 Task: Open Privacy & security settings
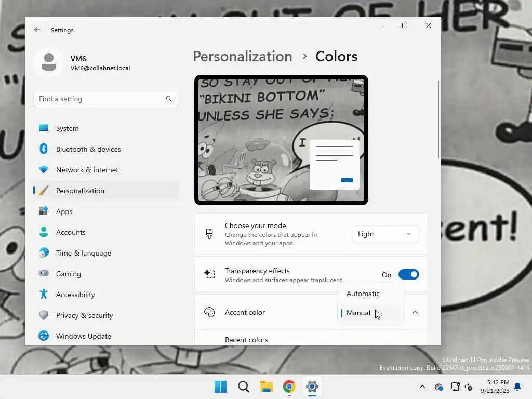coord(106,315)
